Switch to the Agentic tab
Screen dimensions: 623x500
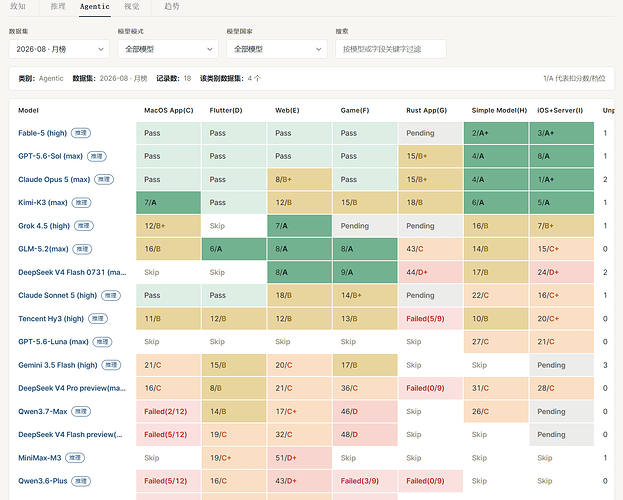coord(95,7)
